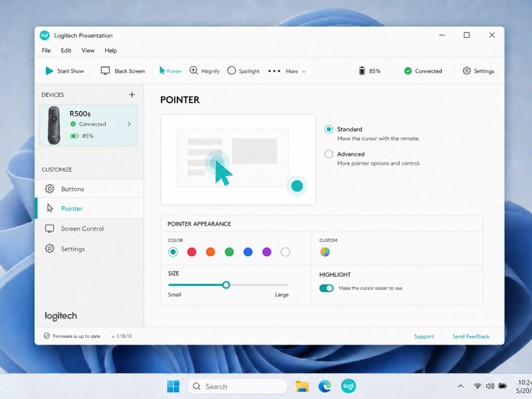Image resolution: width=532 pixels, height=399 pixels.
Task: Click the volume tray icon
Action: 490,386
